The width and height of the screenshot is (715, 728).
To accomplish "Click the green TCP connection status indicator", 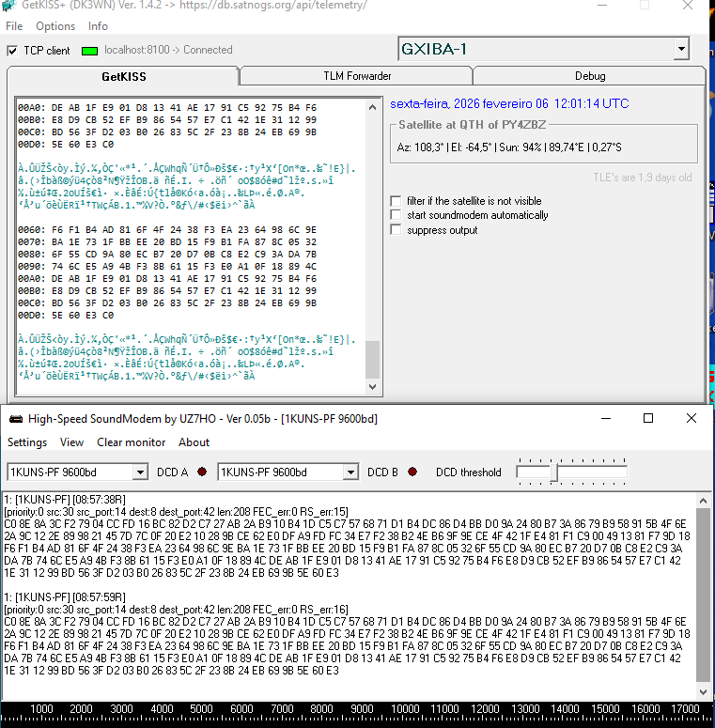I will point(89,51).
